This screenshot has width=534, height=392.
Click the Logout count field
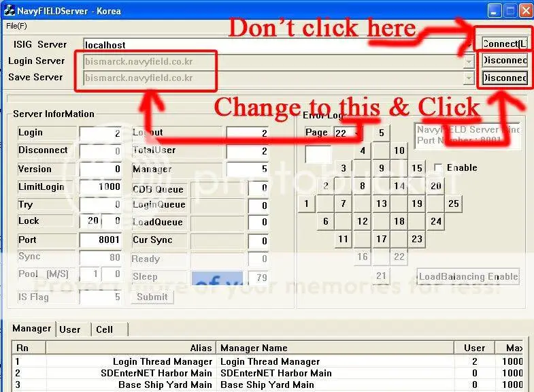click(247, 133)
